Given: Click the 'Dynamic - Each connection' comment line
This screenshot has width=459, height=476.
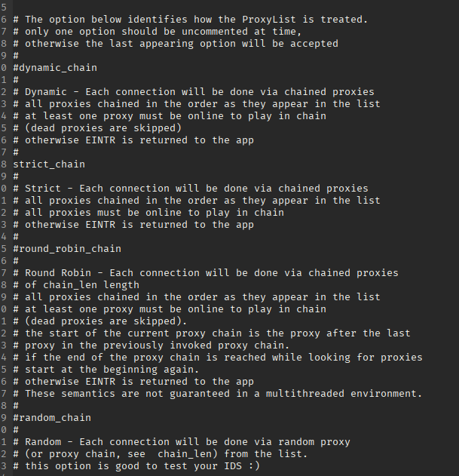Looking at the screenshot, I should 194,92.
